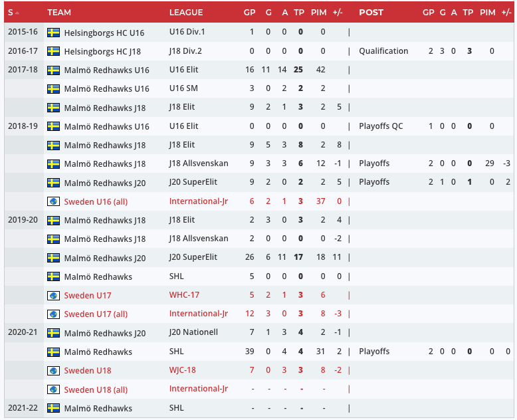The image size is (517, 420).
Task: Select the 2020-21 season cell
Action: [23, 332]
